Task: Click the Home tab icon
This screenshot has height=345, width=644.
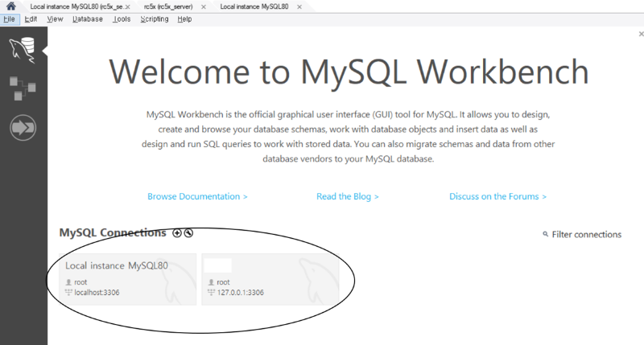Action: [10, 6]
